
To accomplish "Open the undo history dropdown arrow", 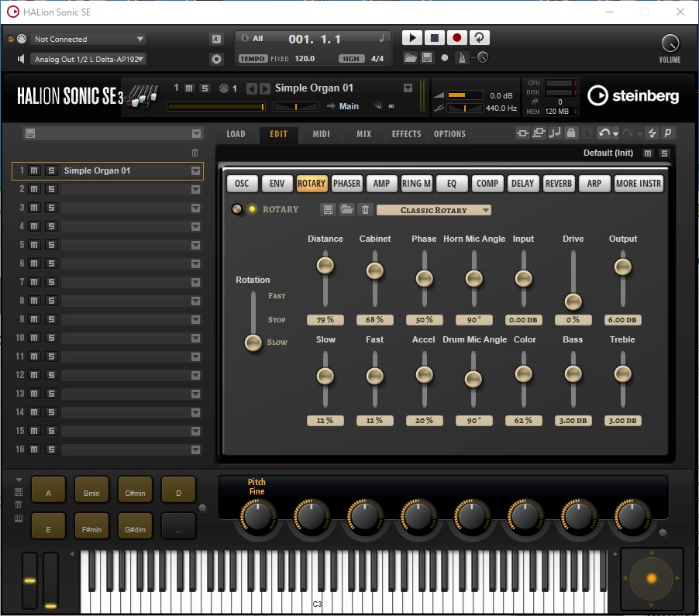I will pyautogui.click(x=615, y=134).
